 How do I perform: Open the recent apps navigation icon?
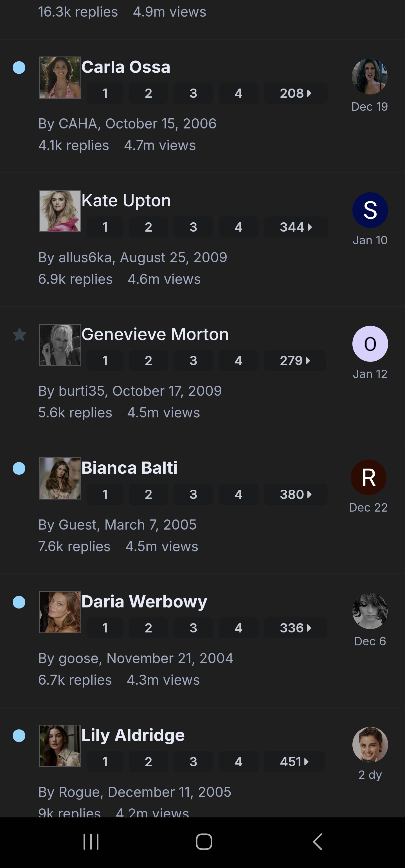pos(91,842)
